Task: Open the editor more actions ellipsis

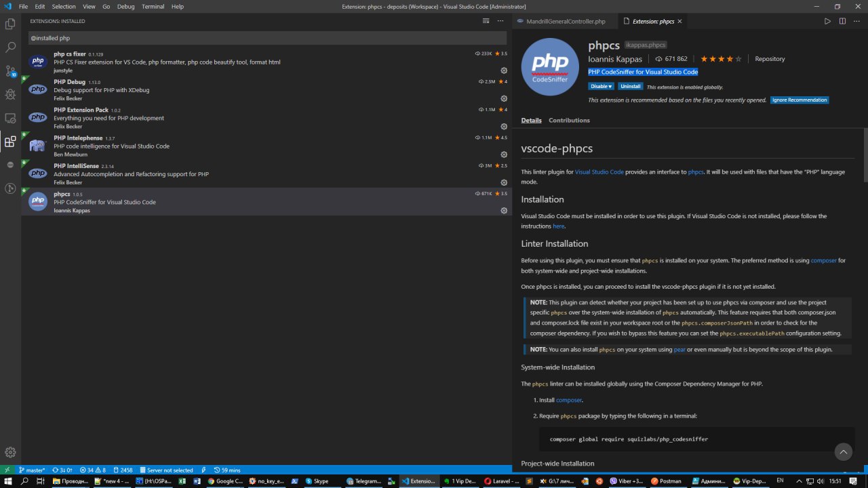Action: coord(857,21)
